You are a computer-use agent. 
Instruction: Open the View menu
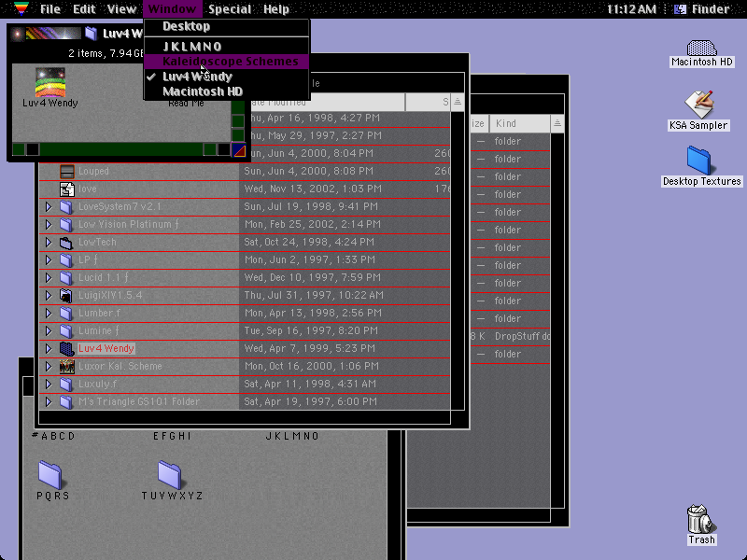click(121, 9)
